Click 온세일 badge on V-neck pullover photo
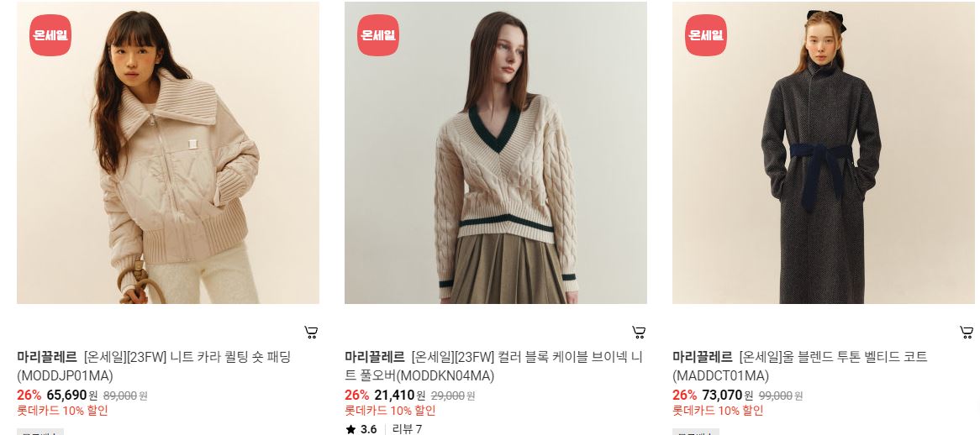Viewport: 980px width, 435px height. (378, 35)
